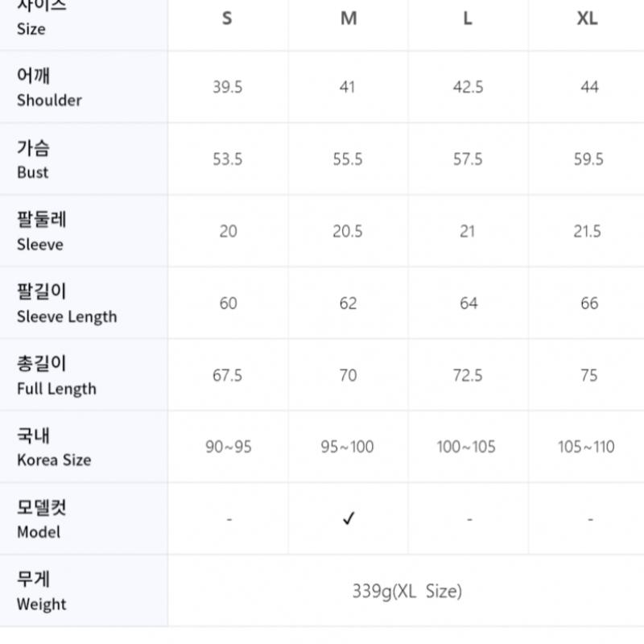Select the 55.5 bust value for M

click(x=348, y=159)
